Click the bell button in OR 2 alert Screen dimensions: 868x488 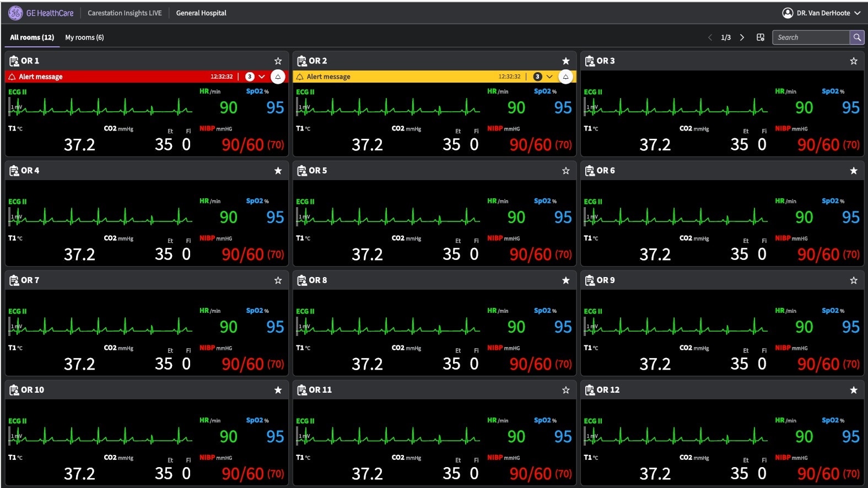565,77
